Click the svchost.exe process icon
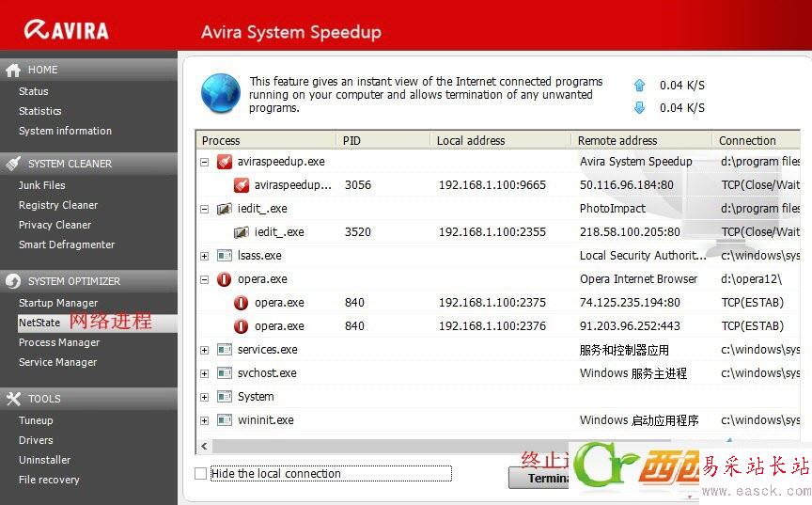This screenshot has width=812, height=505. point(225,373)
